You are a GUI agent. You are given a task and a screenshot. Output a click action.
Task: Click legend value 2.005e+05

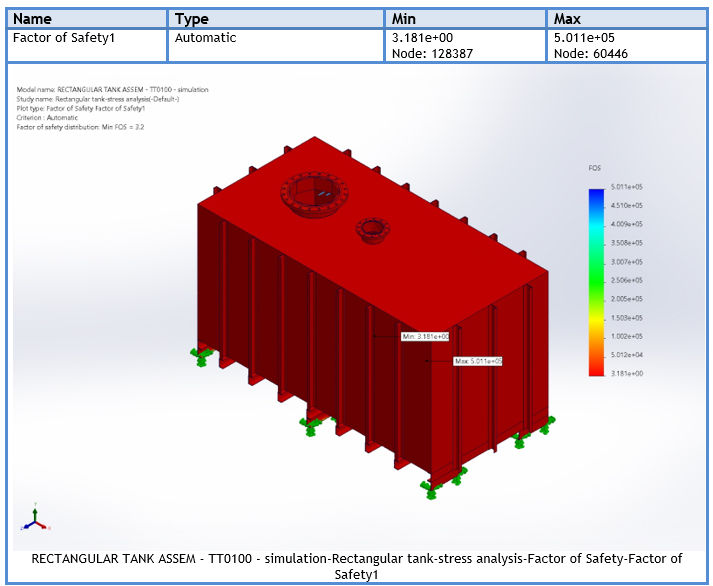pyautogui.click(x=627, y=299)
